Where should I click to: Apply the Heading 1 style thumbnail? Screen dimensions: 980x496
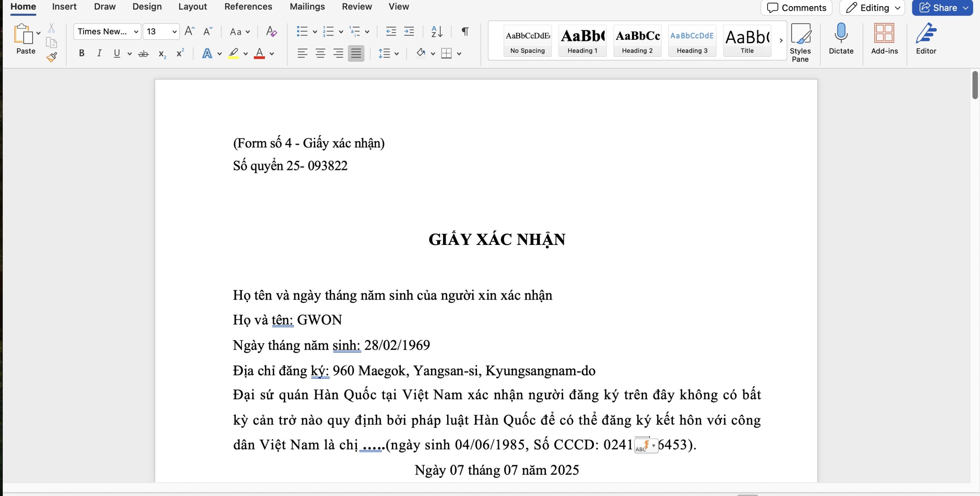click(582, 40)
